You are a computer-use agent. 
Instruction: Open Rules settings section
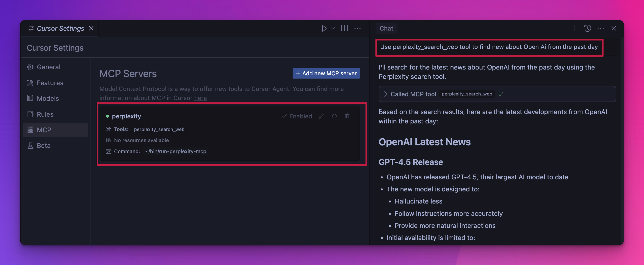pyautogui.click(x=55, y=114)
